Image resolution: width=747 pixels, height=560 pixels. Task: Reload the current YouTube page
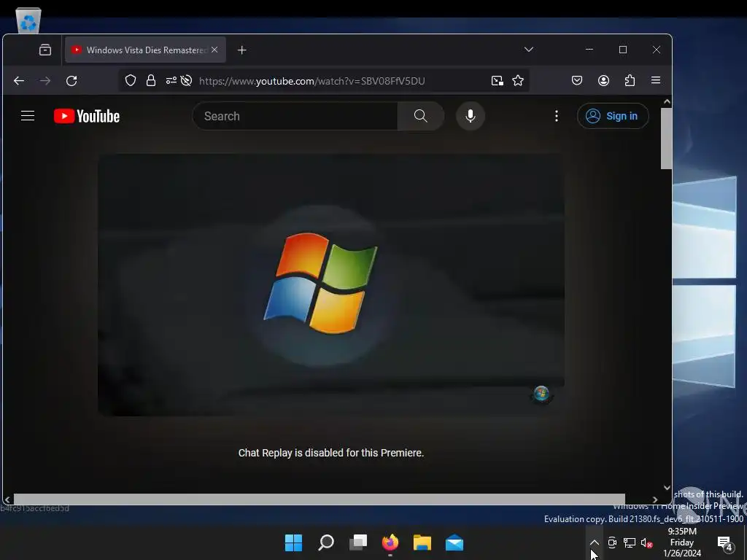pos(71,81)
